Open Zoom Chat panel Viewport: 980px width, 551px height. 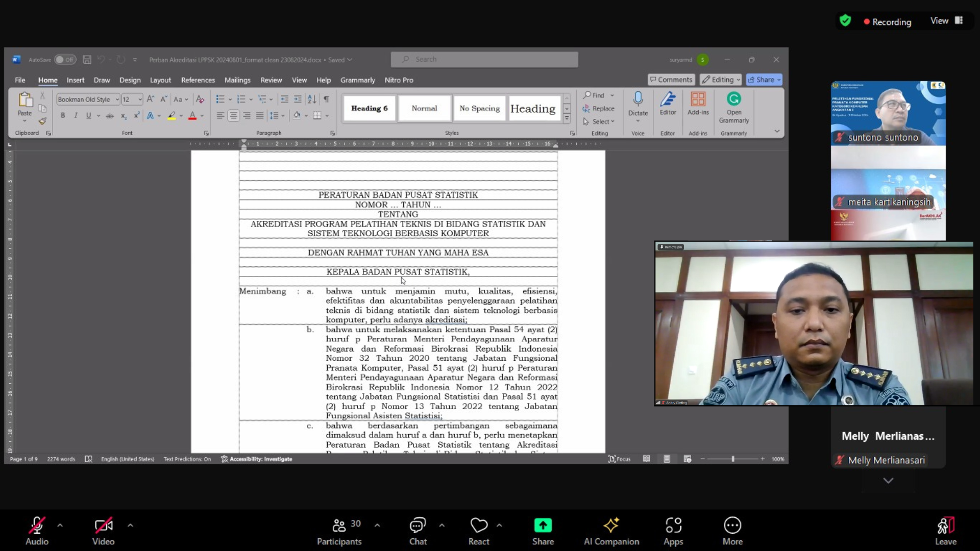click(418, 531)
